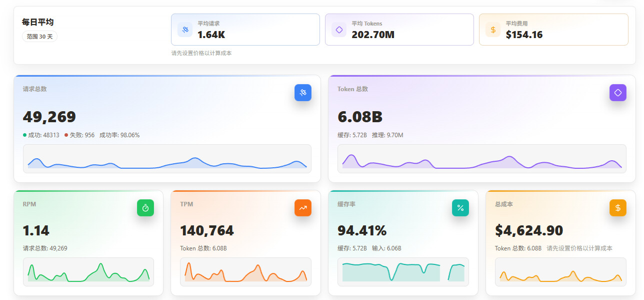Click the diamond icon in 平均 Tokens tile
644x300 pixels.
click(x=339, y=30)
